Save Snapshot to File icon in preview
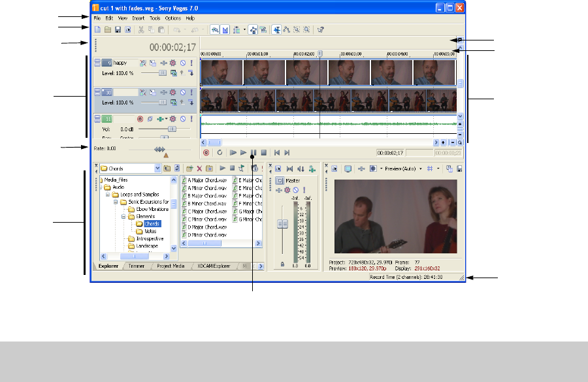The height and width of the screenshot is (382, 588). click(x=459, y=168)
